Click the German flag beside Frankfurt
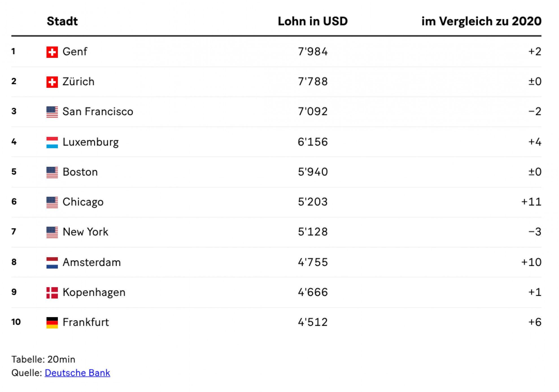The width and height of the screenshot is (559, 392). pos(52,322)
